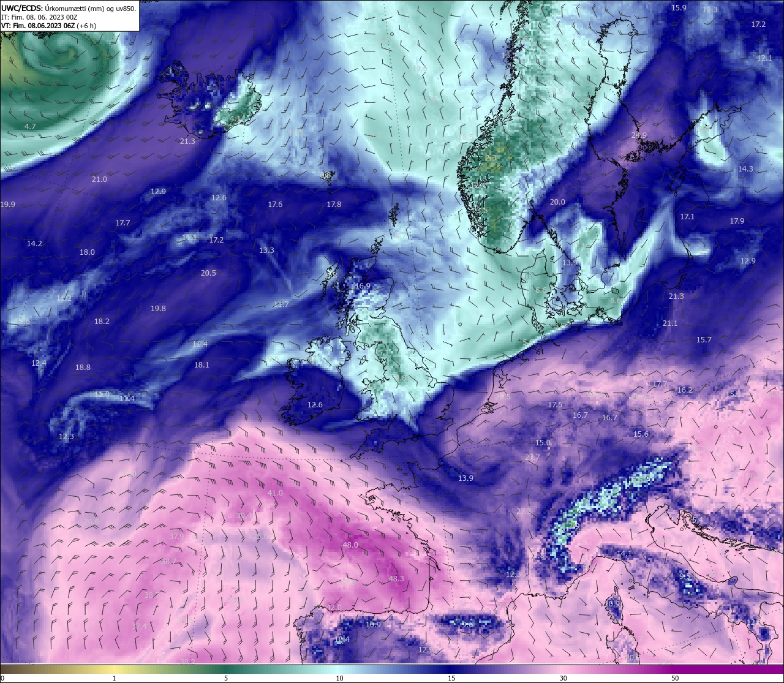Click the 17.5 value on the map
Screen dimensions: 784x683
pyautogui.click(x=555, y=405)
